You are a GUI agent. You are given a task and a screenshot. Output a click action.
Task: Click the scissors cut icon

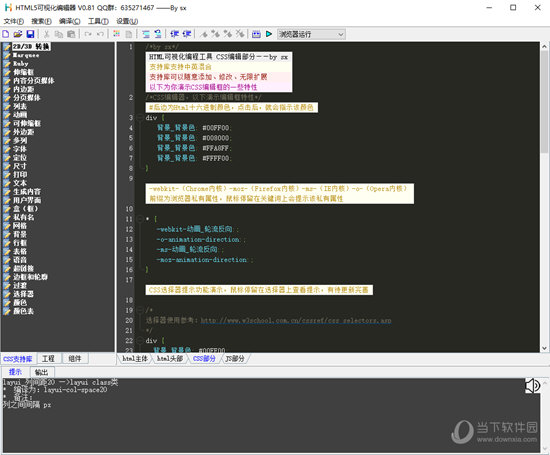point(46,34)
